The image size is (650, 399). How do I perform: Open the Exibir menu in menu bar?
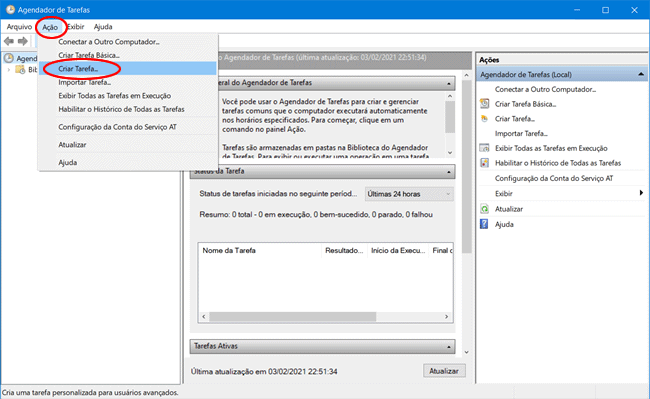[76, 27]
